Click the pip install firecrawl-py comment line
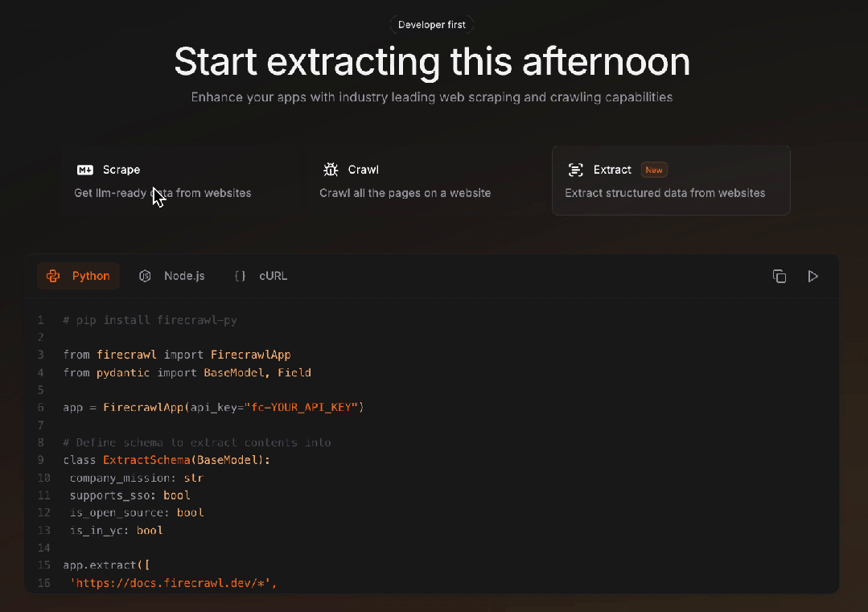Viewport: 868px width, 612px height. coord(150,320)
